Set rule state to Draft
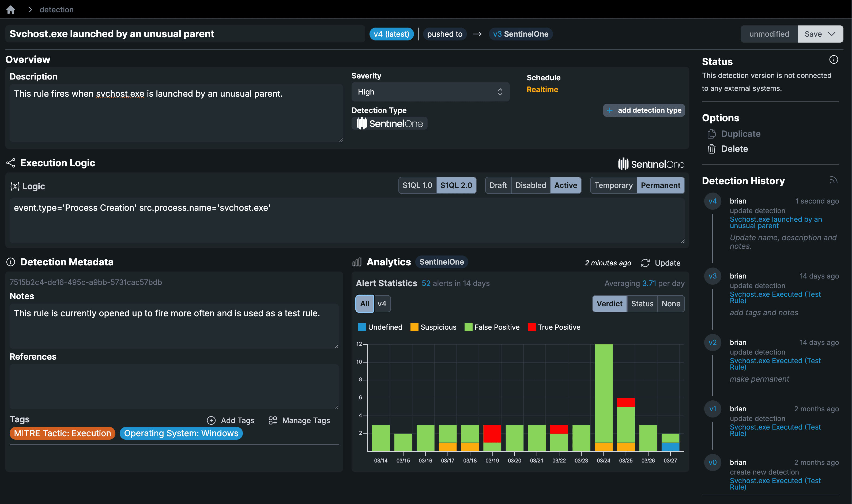The height and width of the screenshot is (504, 852). point(498,185)
